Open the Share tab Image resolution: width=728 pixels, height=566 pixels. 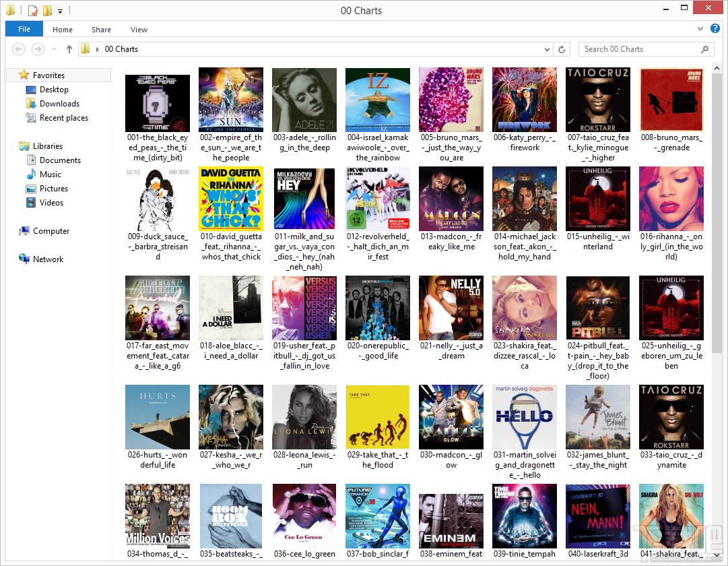pos(101,29)
